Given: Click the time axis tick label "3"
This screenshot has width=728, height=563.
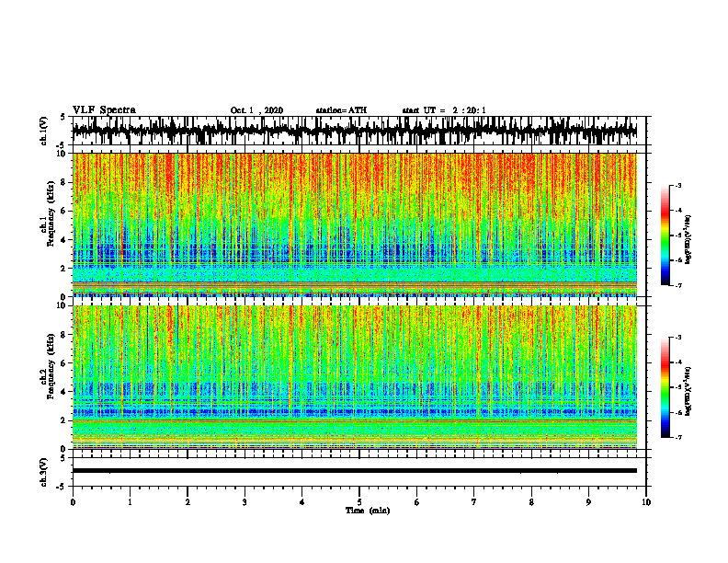Looking at the screenshot, I should (x=245, y=502).
